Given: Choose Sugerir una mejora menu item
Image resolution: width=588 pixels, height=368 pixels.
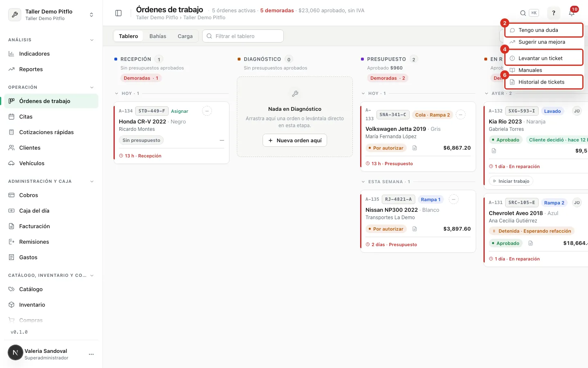Looking at the screenshot, I should 544,42.
